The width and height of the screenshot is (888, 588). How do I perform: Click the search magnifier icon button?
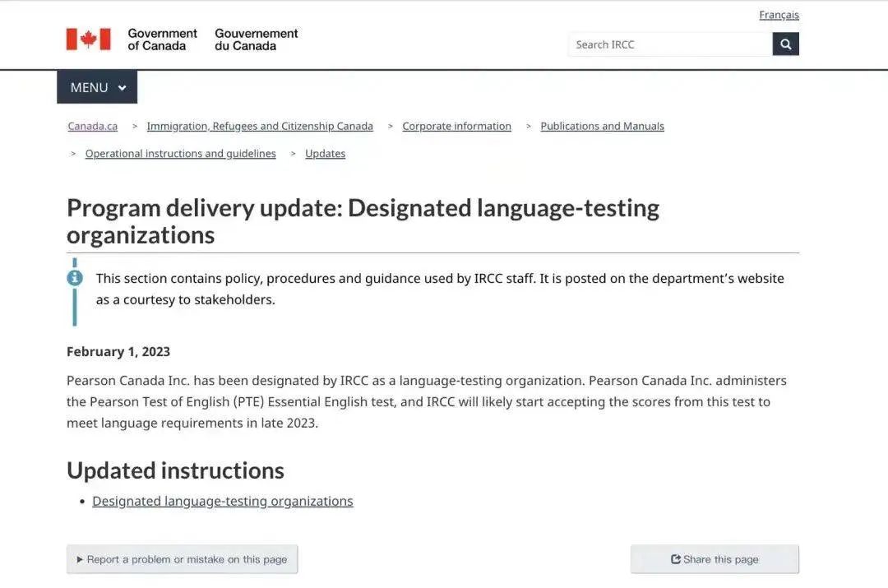(785, 44)
